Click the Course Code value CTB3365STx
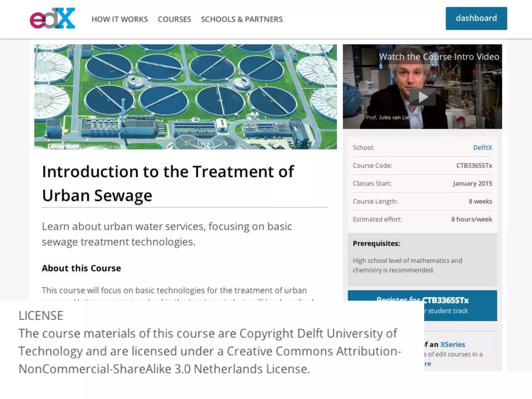Screen dimensions: 532x399 tap(474, 165)
